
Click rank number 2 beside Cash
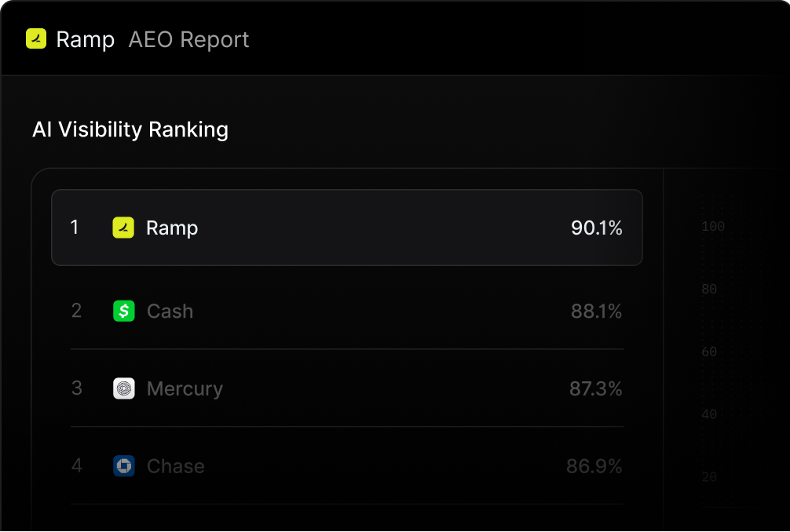tap(76, 311)
